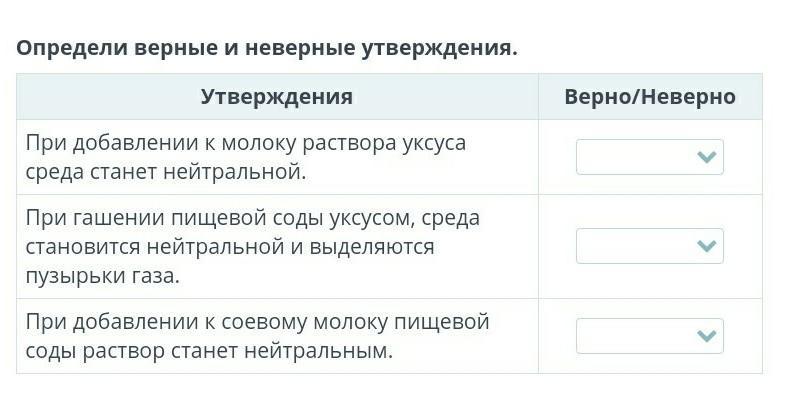Viewport: 789px width, 393px height.
Task: Open dropdown for milk and vinegar statement
Action: (650, 157)
